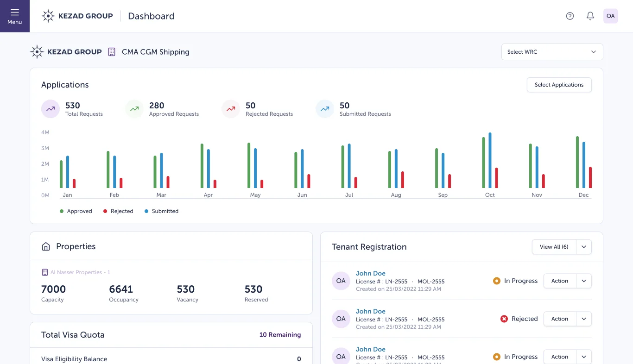Viewport: 633px width, 364px height.
Task: Click the red Rejected legend dot in the chart
Action: [105, 211]
